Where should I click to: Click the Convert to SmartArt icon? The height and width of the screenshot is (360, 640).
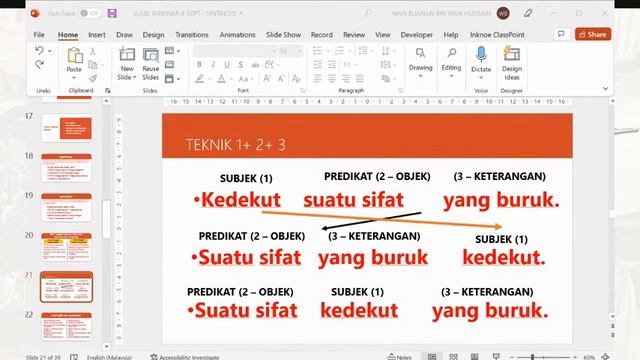point(386,78)
